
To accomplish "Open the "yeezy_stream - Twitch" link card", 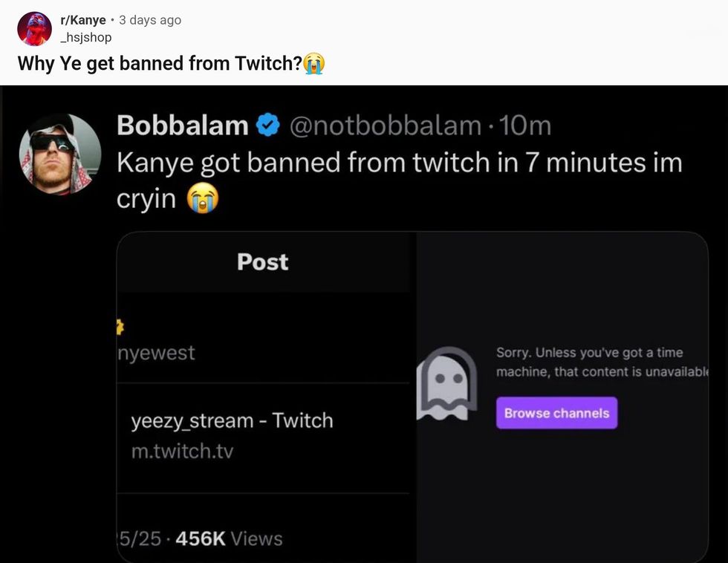I will coord(232,420).
